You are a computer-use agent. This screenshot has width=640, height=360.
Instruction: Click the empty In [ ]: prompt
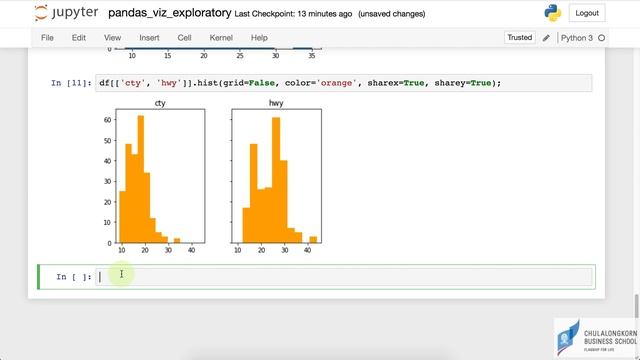click(x=74, y=277)
